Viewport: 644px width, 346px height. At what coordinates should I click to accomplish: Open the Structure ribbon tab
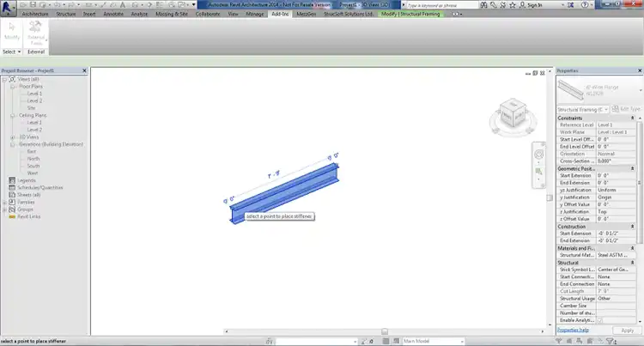pos(66,14)
